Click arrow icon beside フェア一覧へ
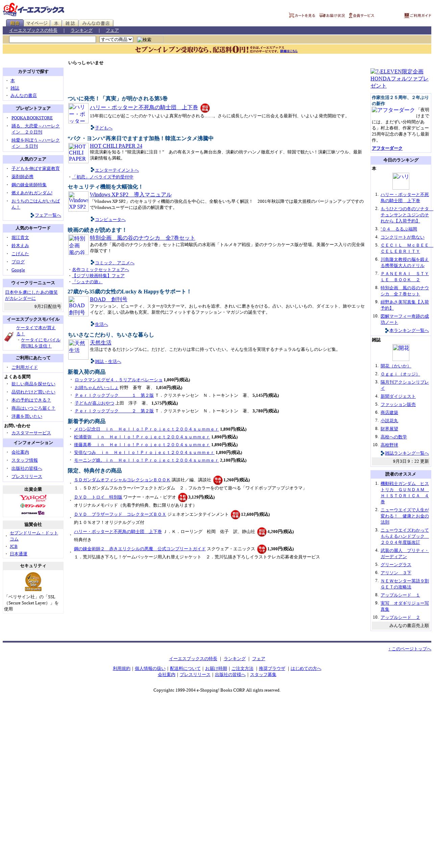 coord(32,215)
